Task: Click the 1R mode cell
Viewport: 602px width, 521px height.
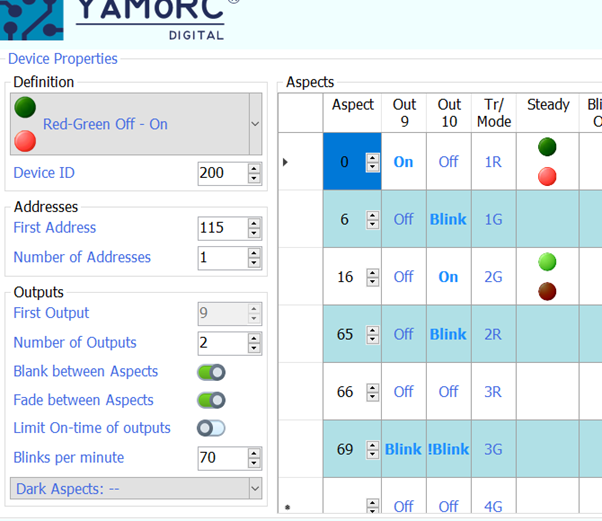Action: (x=494, y=162)
